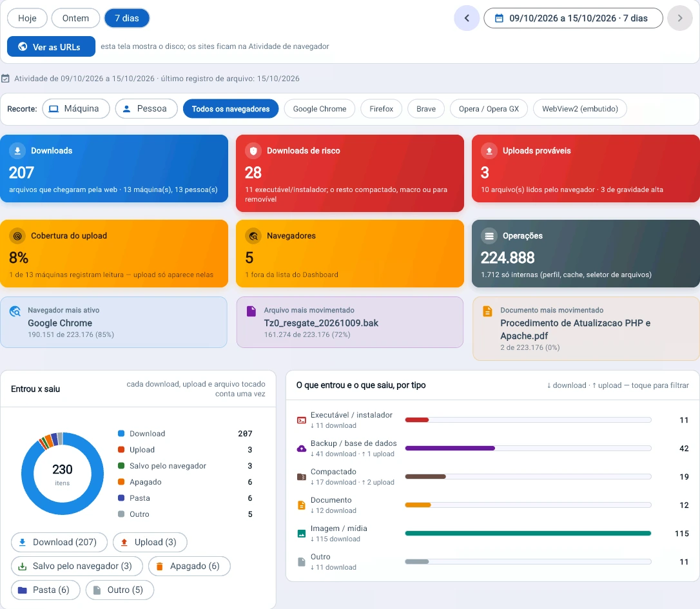Click the Arquivo mais movimentado file icon
Viewport: 700px width, 609px height.
(251, 311)
